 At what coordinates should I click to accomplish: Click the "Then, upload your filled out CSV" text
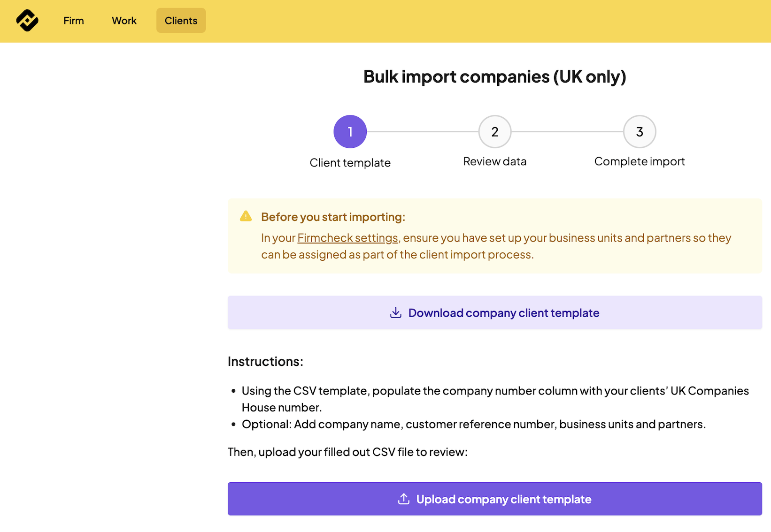[x=347, y=452]
